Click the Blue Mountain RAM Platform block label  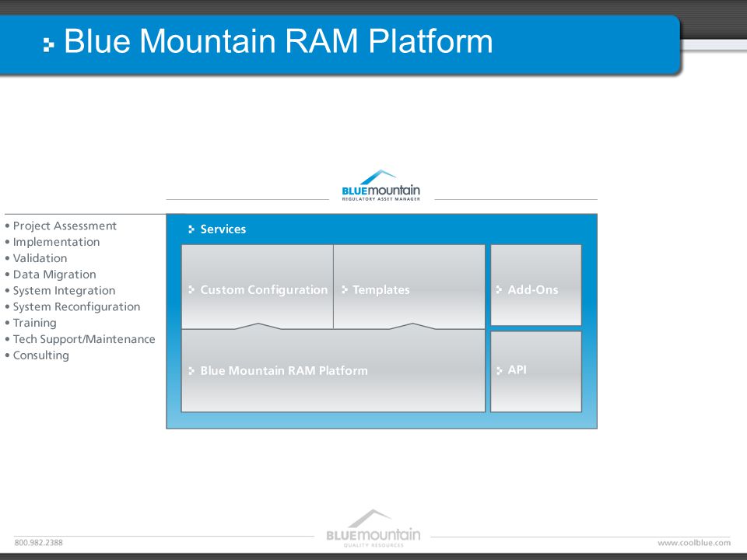point(284,370)
